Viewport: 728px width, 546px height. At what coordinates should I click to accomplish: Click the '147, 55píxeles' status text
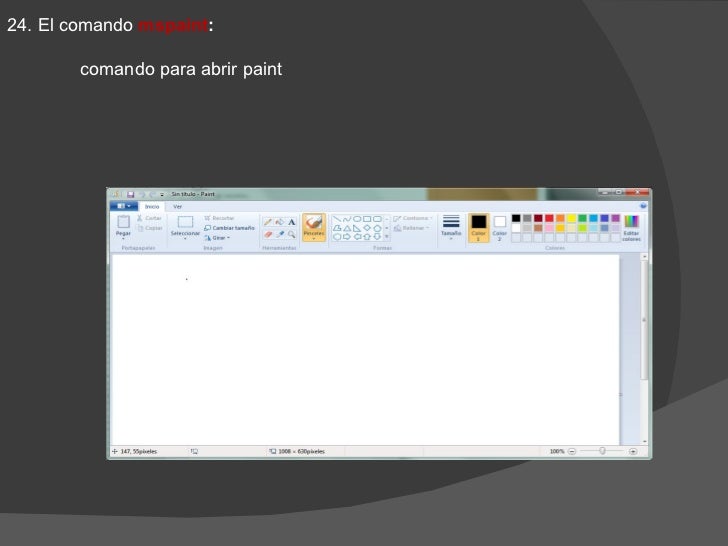pos(139,451)
